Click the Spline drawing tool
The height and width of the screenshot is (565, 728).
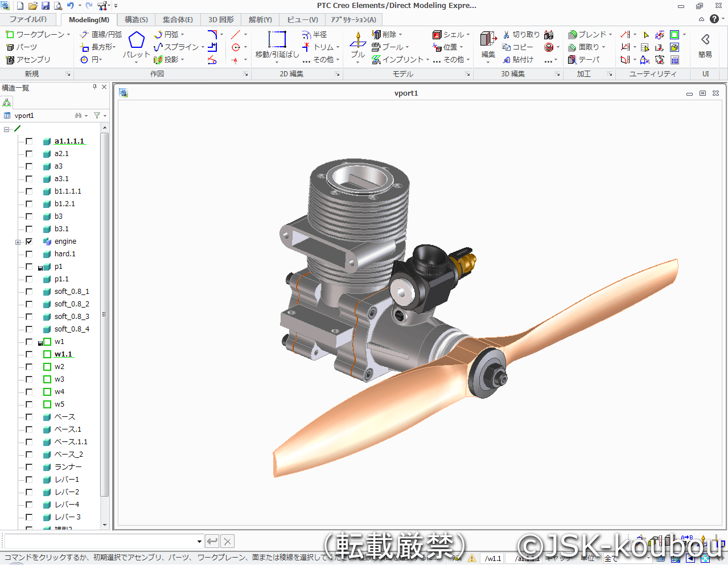177,47
